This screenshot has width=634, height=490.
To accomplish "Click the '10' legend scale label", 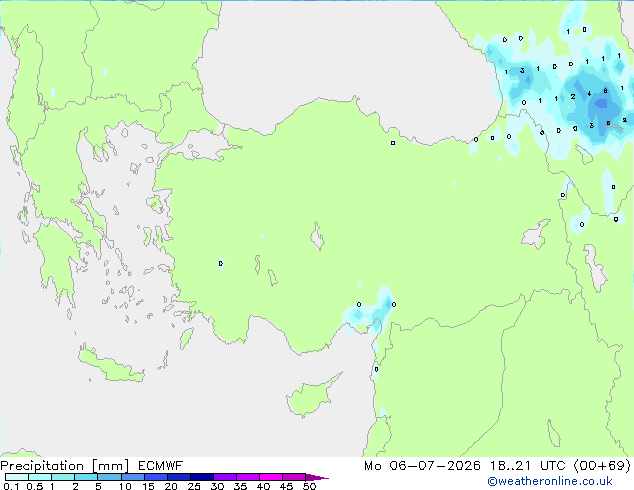I will click(125, 486).
